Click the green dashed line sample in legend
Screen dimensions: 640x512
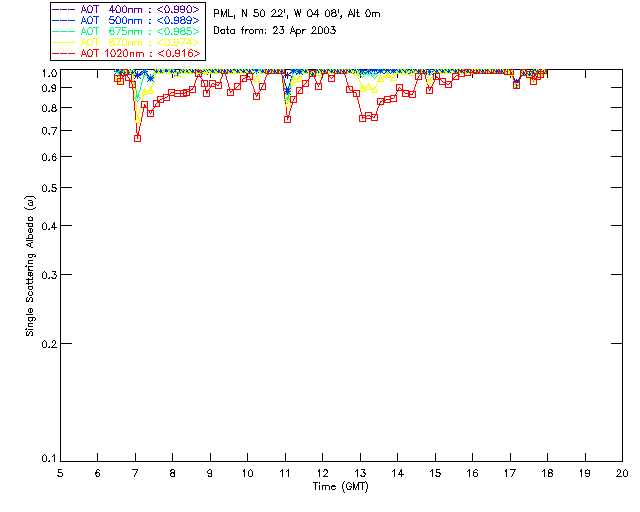[x=64, y=31]
